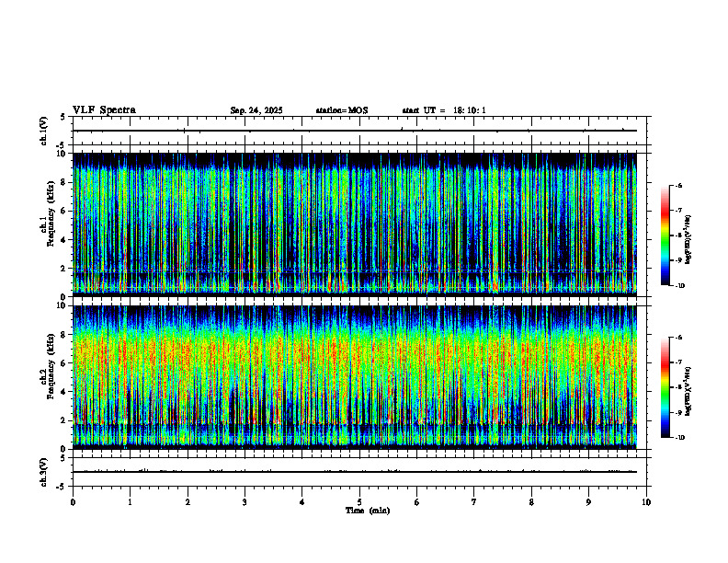Image resolution: width=728 pixels, height=563 pixels.
Task: Click the "ch.1(V)" axis label
Action: pyautogui.click(x=43, y=131)
